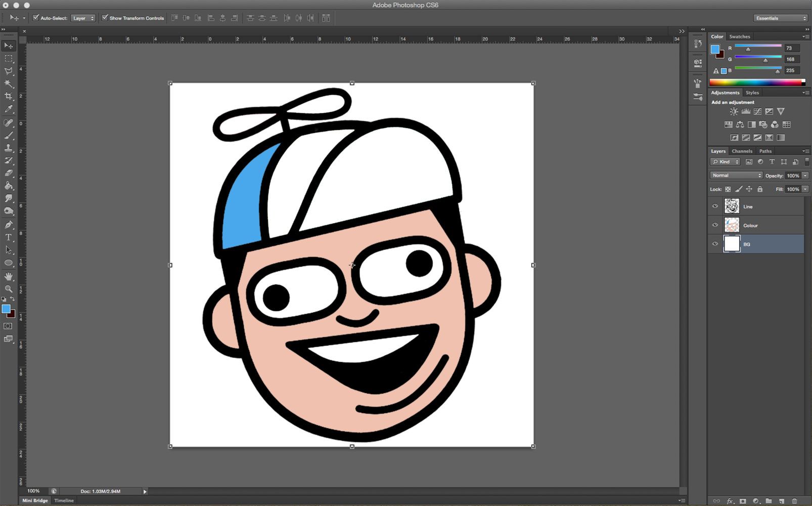Click the foreground color swatch in Color panel
This screenshot has width=812, height=506.
click(715, 49)
